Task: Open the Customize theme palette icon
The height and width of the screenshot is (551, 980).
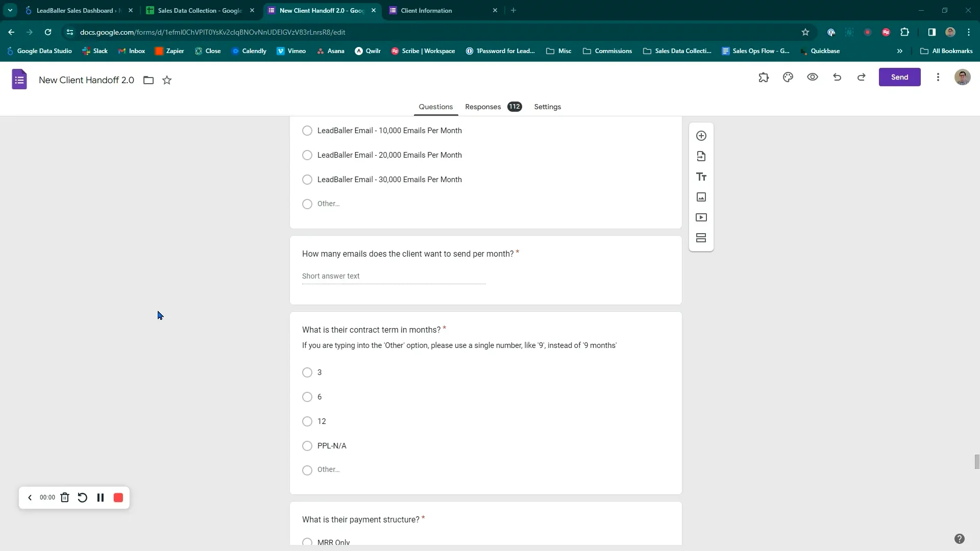Action: pyautogui.click(x=788, y=77)
